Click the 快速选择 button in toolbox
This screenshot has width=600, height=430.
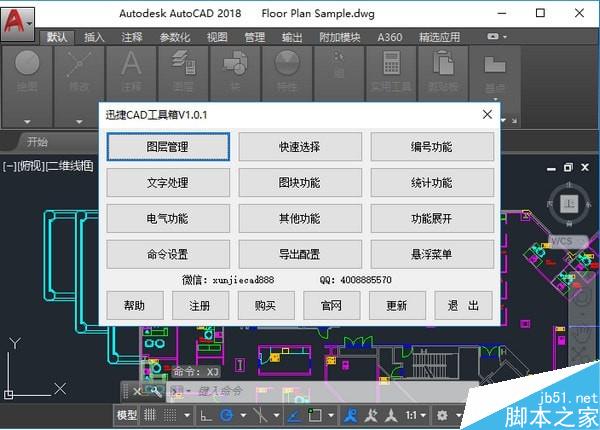(x=300, y=147)
